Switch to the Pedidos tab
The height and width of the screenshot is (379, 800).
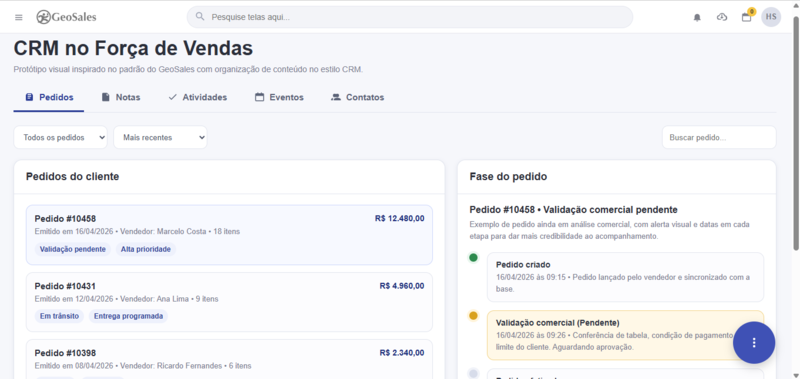[x=49, y=97]
